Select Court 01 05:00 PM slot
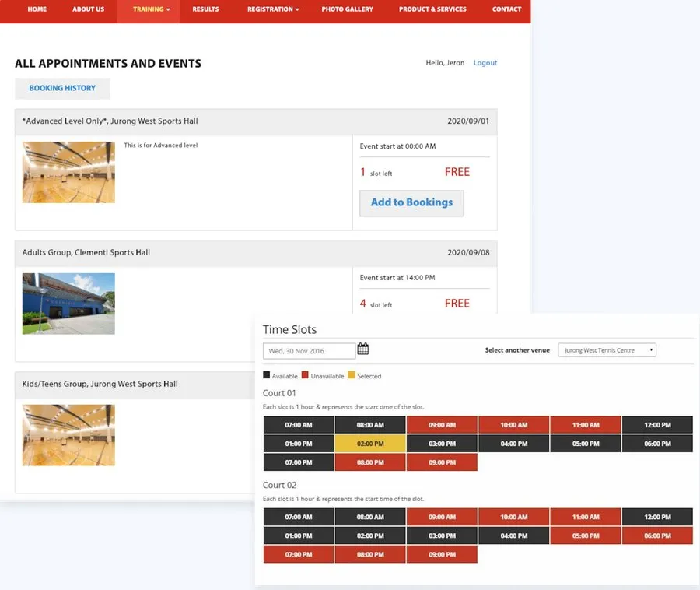 pyautogui.click(x=586, y=444)
